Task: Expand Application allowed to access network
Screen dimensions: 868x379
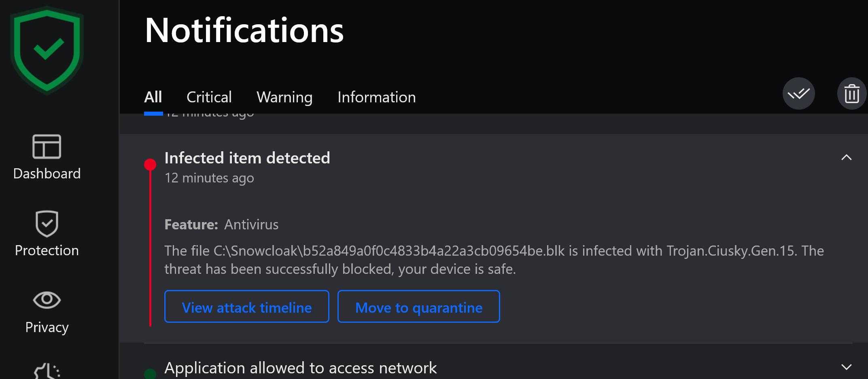Action: pos(846,367)
